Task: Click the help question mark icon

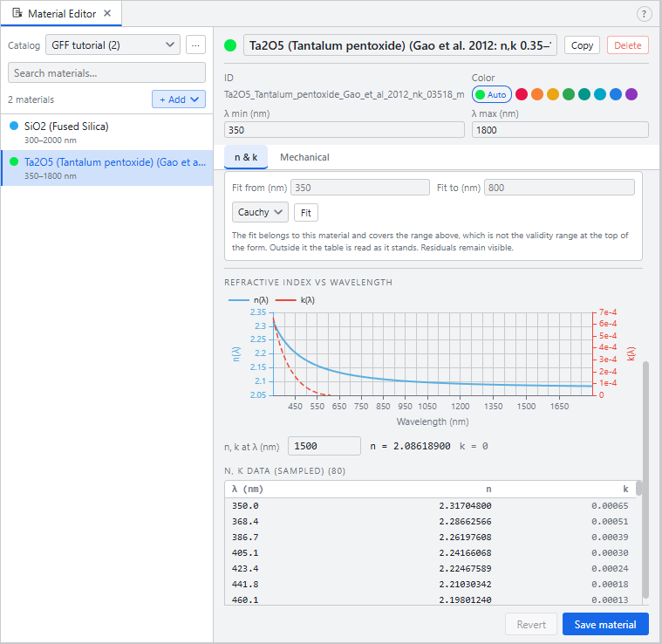Action: point(644,14)
